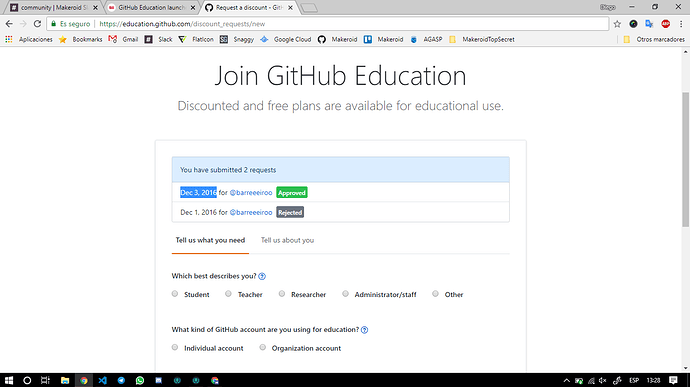The height and width of the screenshot is (387, 690).
Task: Open the Slack bookmark
Action: [159, 39]
